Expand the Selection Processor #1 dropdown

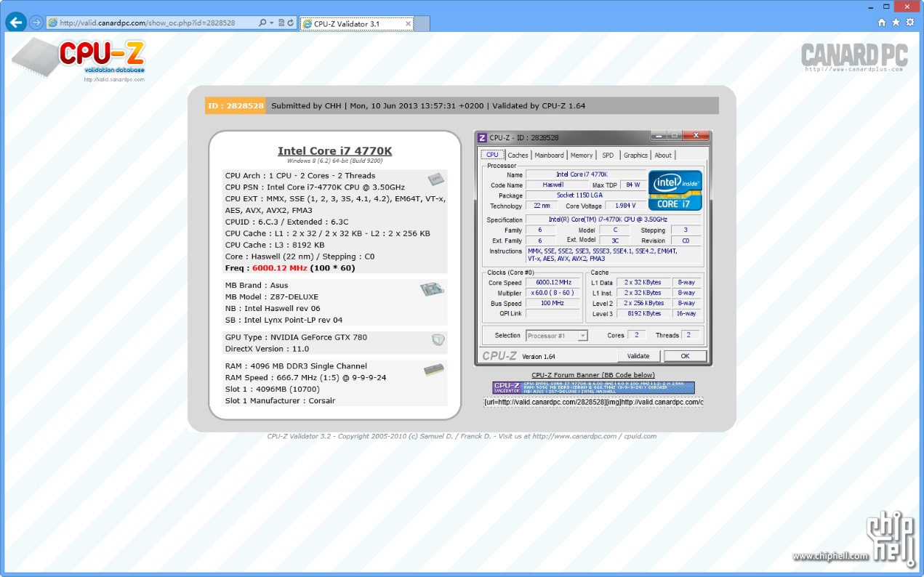[x=556, y=336]
